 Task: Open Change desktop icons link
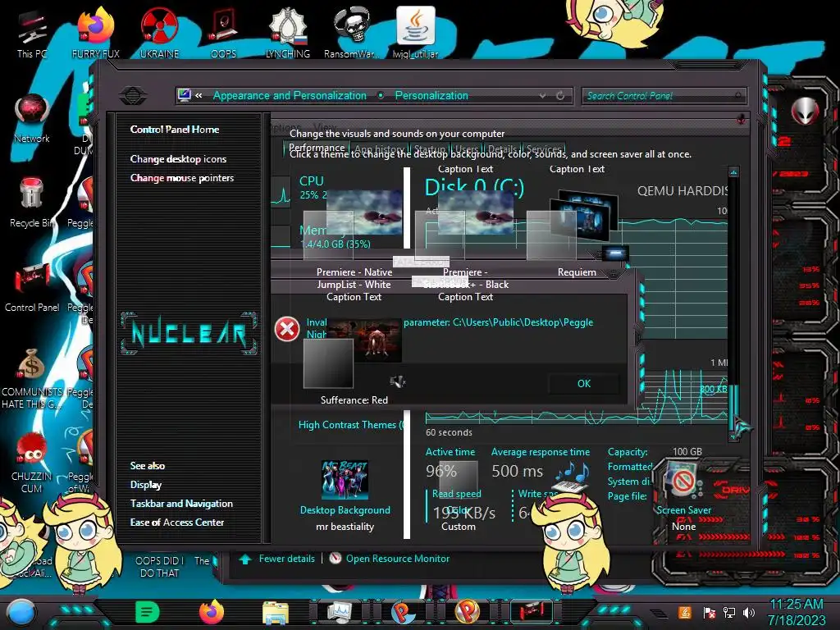(x=178, y=159)
